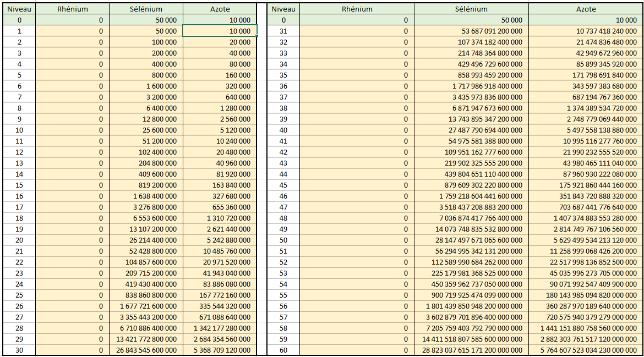Screen dimensions: 644x357
Task: Select the cell containing 26 843 545 600 000
Action: coord(146,350)
